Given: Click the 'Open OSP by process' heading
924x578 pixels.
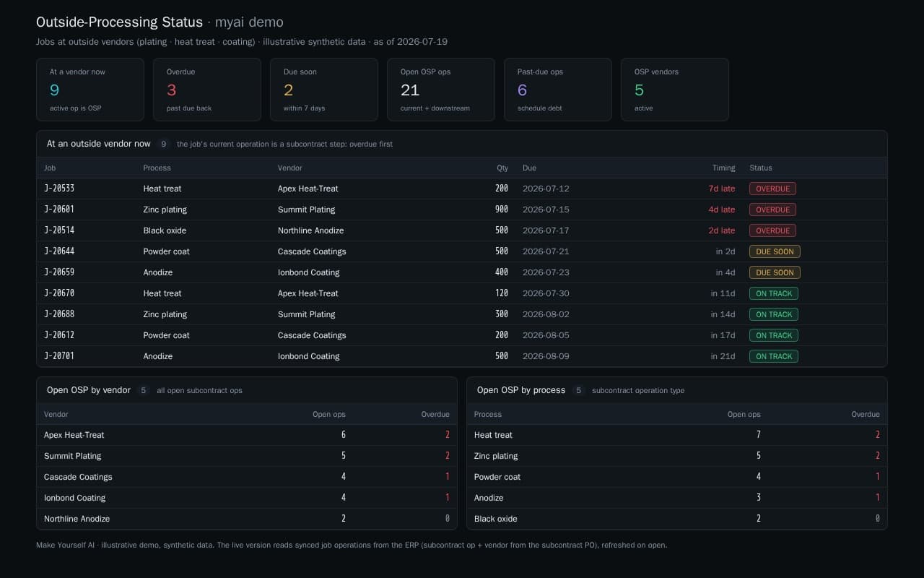Looking at the screenshot, I should [521, 390].
